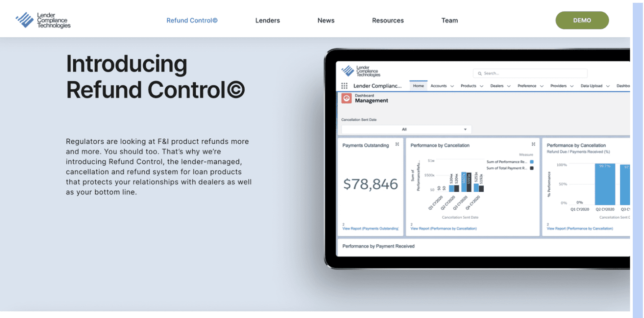Viewport: 644px width, 318px height.
Task: Click the blue Sum of Performance legend swatch
Action: pos(532,162)
